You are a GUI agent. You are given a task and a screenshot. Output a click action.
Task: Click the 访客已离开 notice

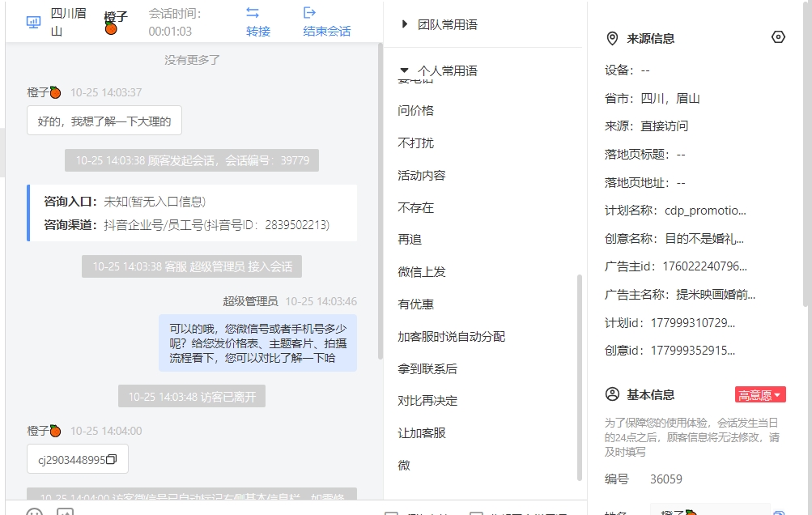[192, 396]
